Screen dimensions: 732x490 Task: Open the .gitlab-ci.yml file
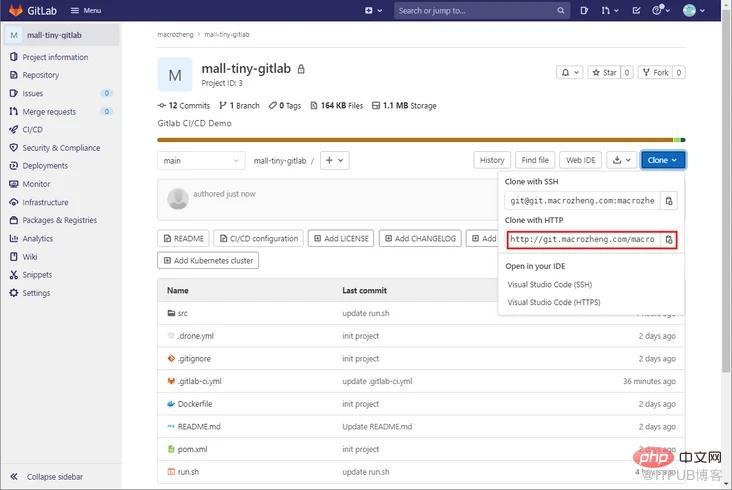199,381
